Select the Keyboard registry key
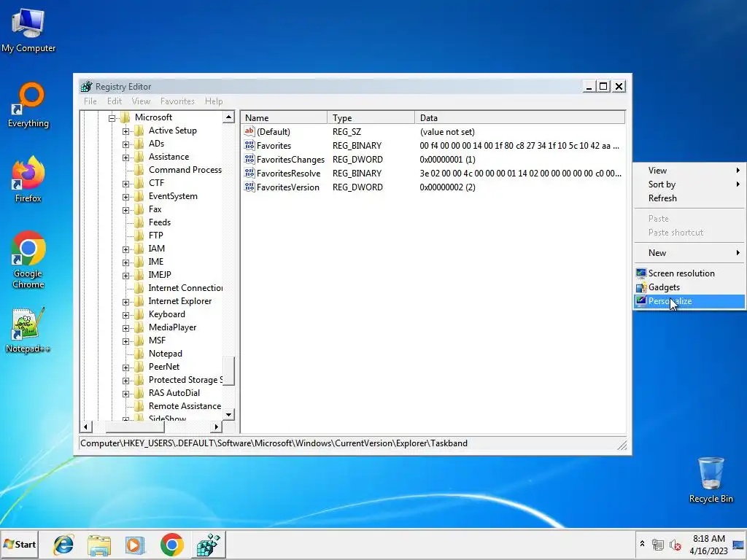This screenshot has height=560, width=747. [x=167, y=314]
